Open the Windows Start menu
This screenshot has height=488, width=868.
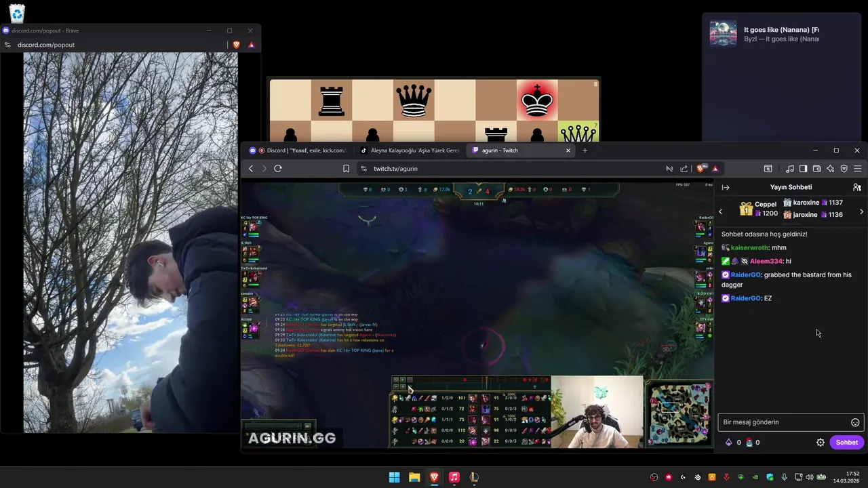coord(394,477)
